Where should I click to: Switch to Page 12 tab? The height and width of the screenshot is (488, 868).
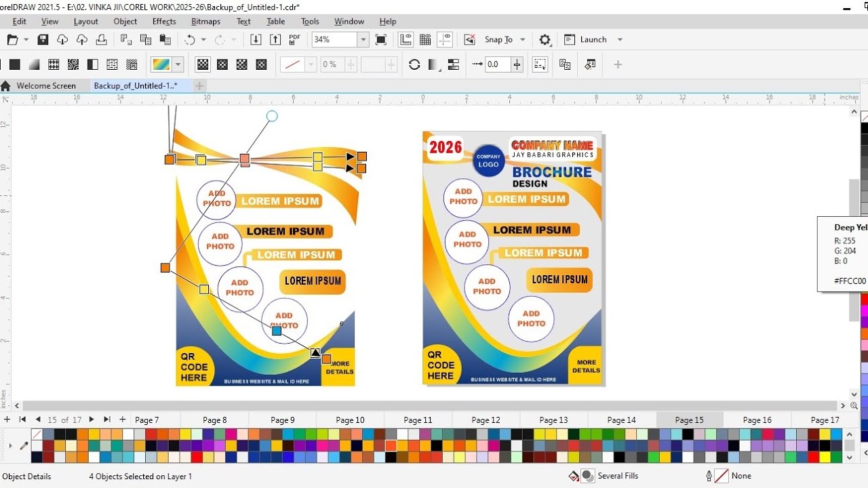[486, 420]
